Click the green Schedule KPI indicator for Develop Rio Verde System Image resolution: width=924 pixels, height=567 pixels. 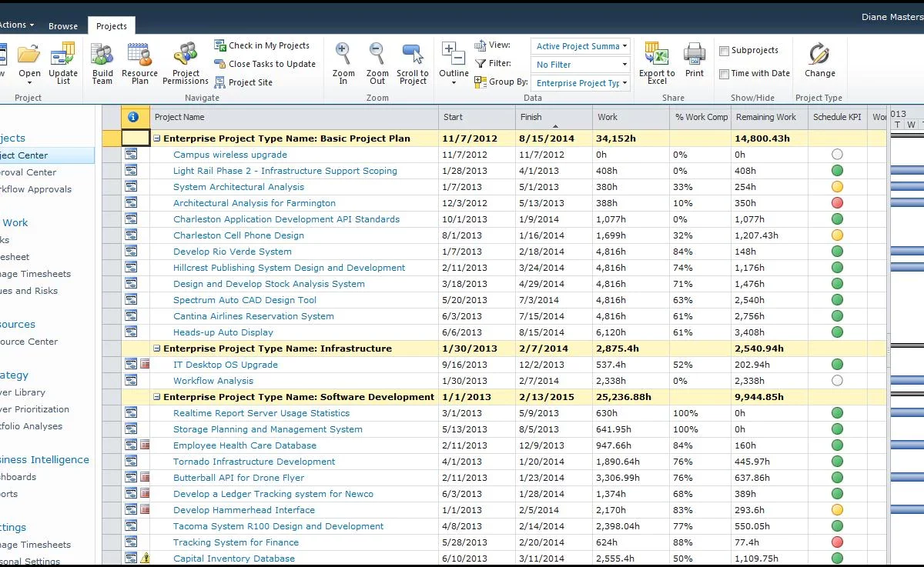[837, 252]
